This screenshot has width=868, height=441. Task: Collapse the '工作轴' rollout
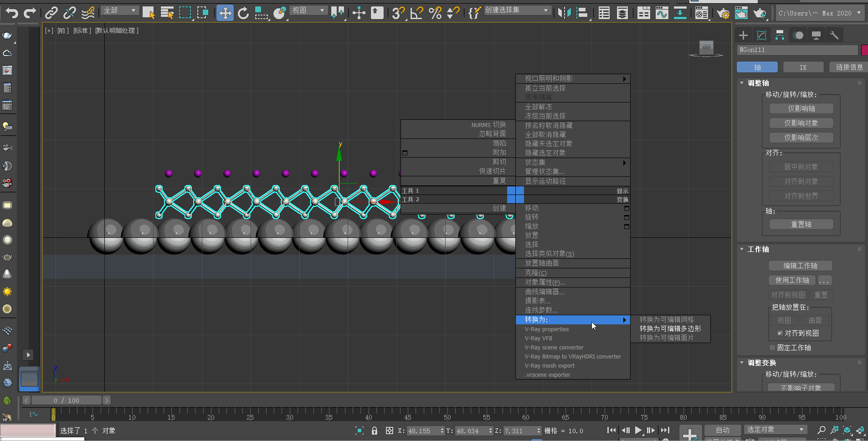click(742, 249)
